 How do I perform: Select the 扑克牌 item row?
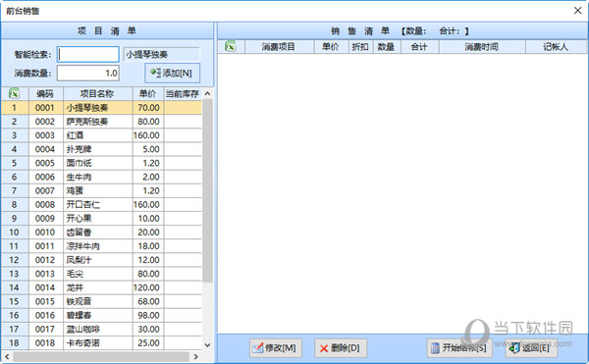click(101, 149)
